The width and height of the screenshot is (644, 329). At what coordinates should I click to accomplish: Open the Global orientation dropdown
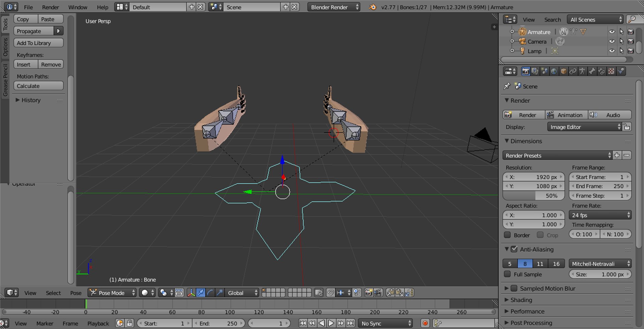(241, 293)
